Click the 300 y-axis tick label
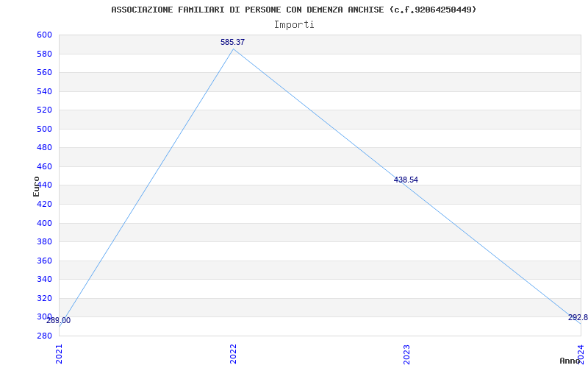Viewport: 588px width, 368px height. [x=44, y=316]
